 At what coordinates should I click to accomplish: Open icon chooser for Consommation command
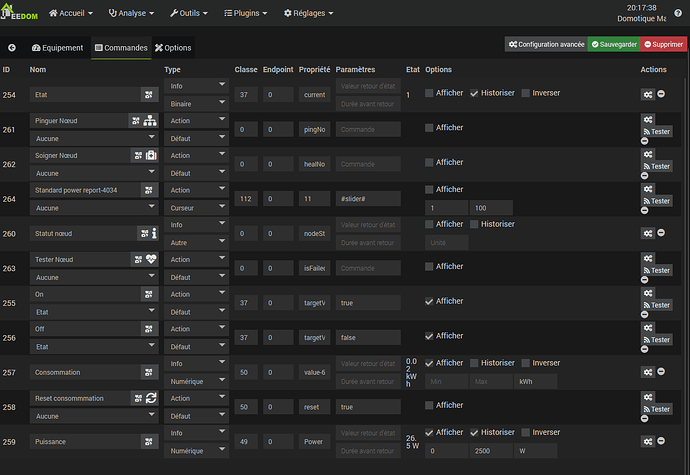click(x=149, y=372)
